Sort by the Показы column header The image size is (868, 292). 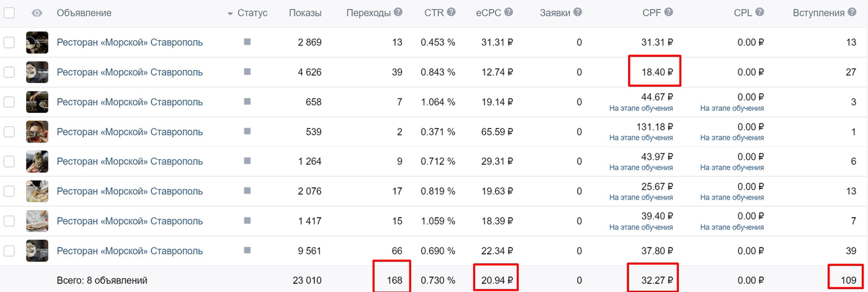point(305,12)
